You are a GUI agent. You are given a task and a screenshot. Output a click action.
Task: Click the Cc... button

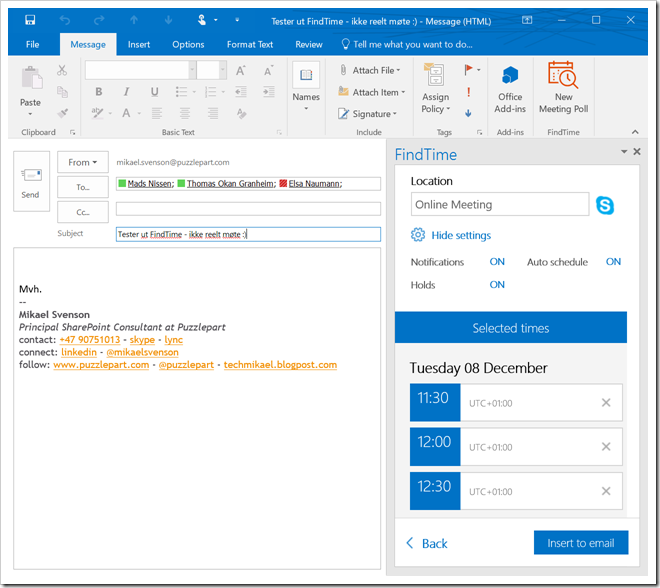tap(82, 212)
